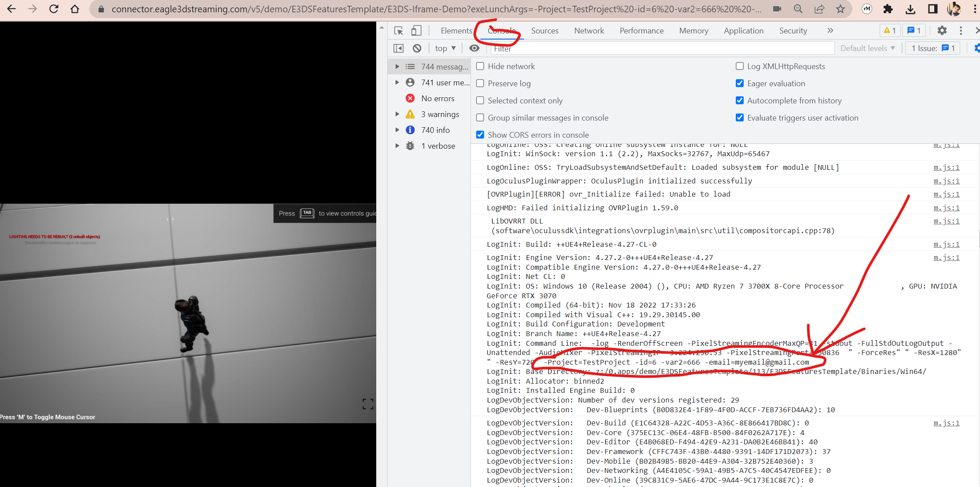Open DevTools settings gear

click(x=942, y=30)
